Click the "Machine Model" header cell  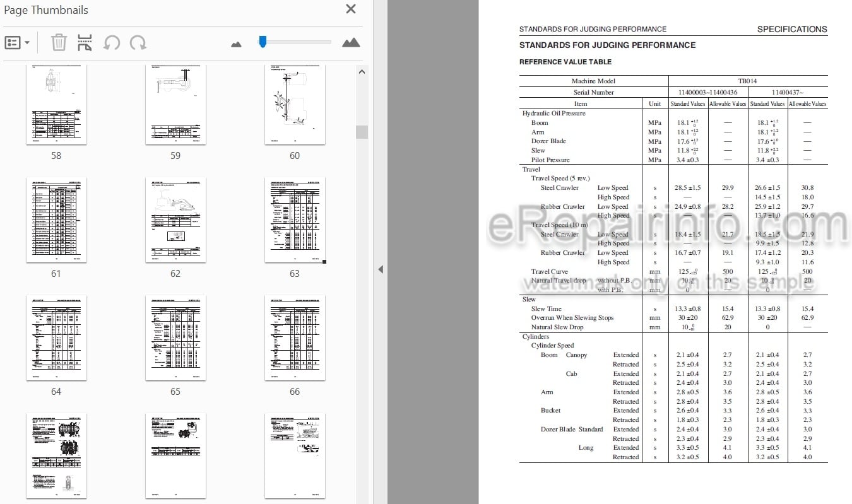click(593, 81)
